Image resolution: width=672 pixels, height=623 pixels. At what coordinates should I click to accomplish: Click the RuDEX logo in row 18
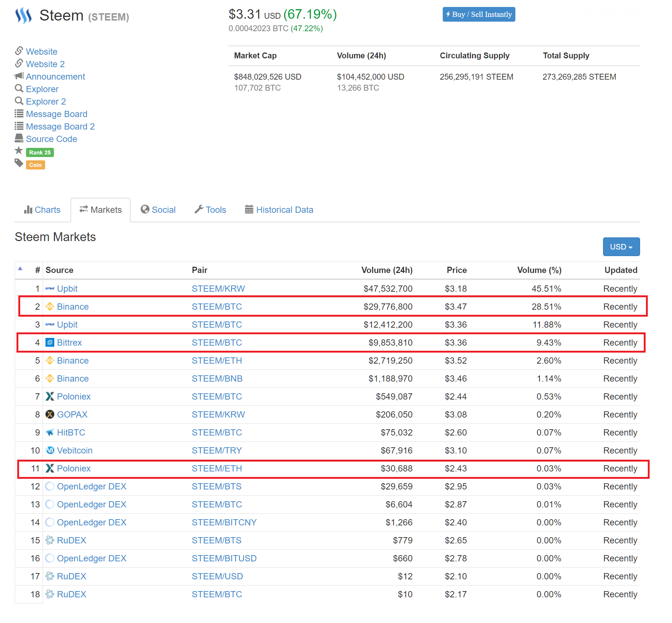[50, 594]
